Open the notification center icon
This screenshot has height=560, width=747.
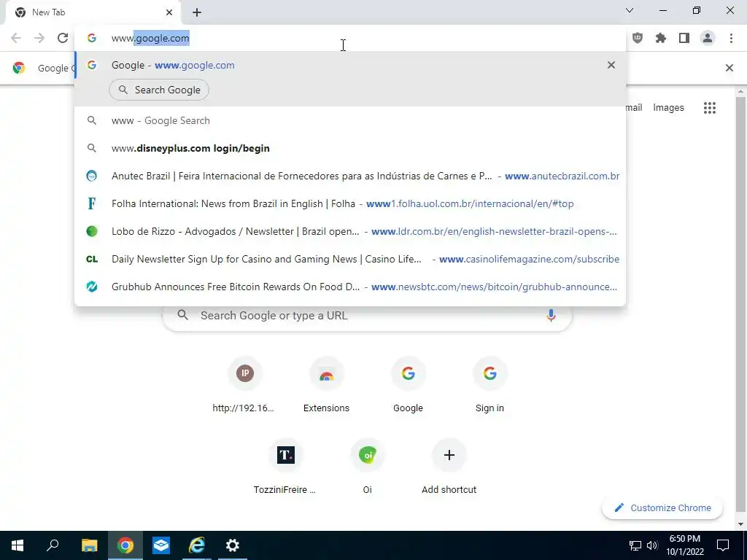(723, 545)
